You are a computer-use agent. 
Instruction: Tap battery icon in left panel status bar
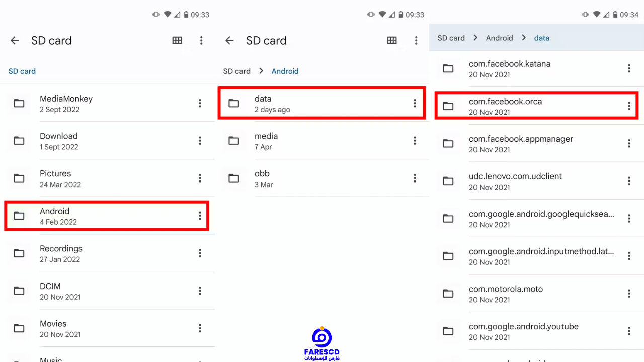click(186, 15)
